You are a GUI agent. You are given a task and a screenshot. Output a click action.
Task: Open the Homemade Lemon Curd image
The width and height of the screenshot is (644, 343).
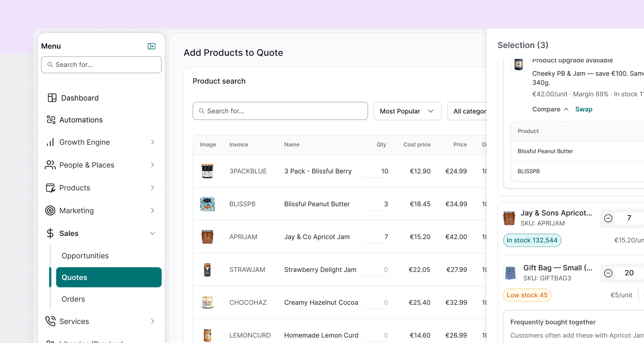(207, 335)
